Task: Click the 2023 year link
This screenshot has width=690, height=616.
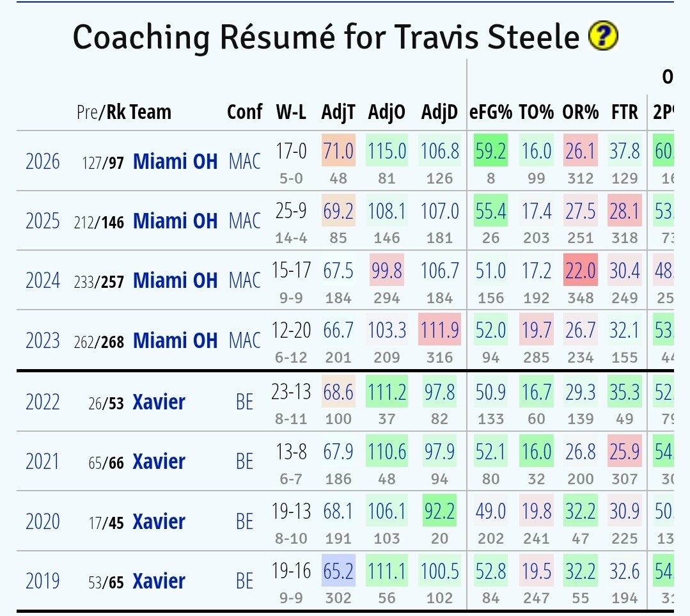Action: [x=43, y=340]
